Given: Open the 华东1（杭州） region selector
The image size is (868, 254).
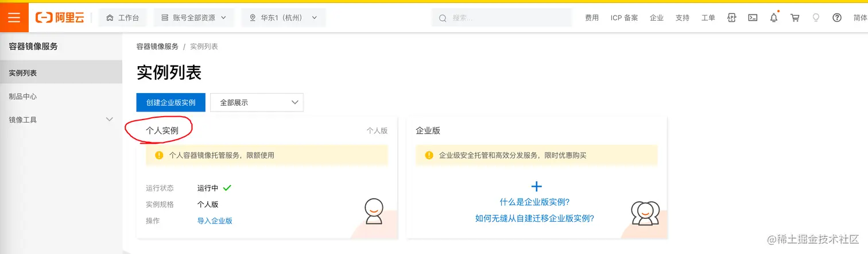Looking at the screenshot, I should 283,18.
